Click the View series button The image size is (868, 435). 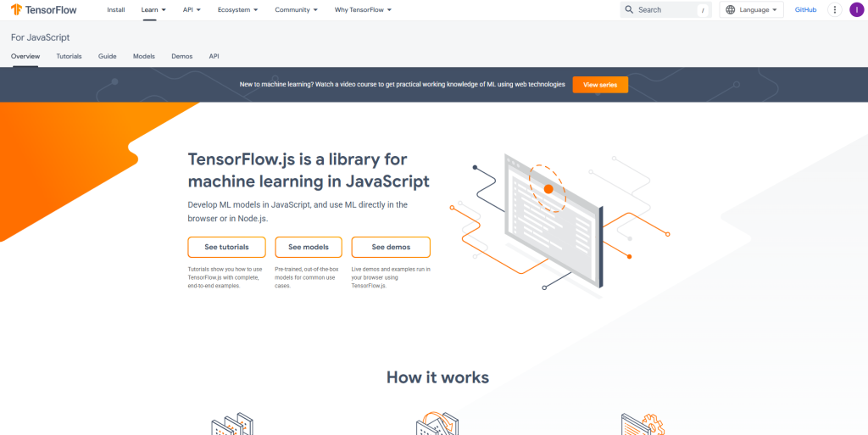[600, 85]
